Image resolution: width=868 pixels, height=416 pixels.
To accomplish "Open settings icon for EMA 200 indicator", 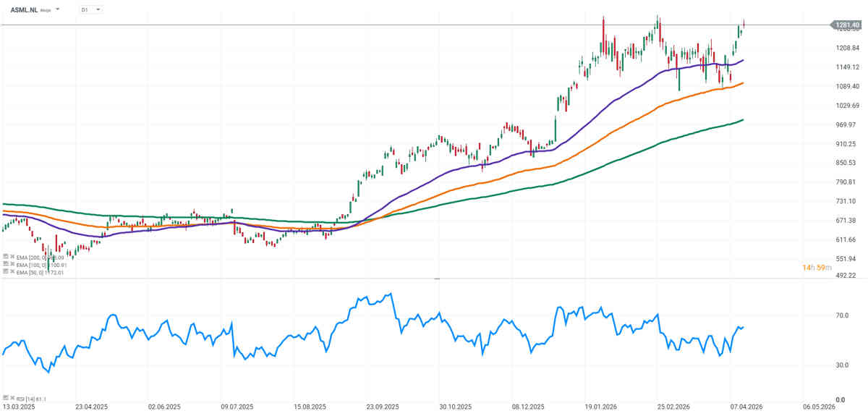I will coord(5,257).
